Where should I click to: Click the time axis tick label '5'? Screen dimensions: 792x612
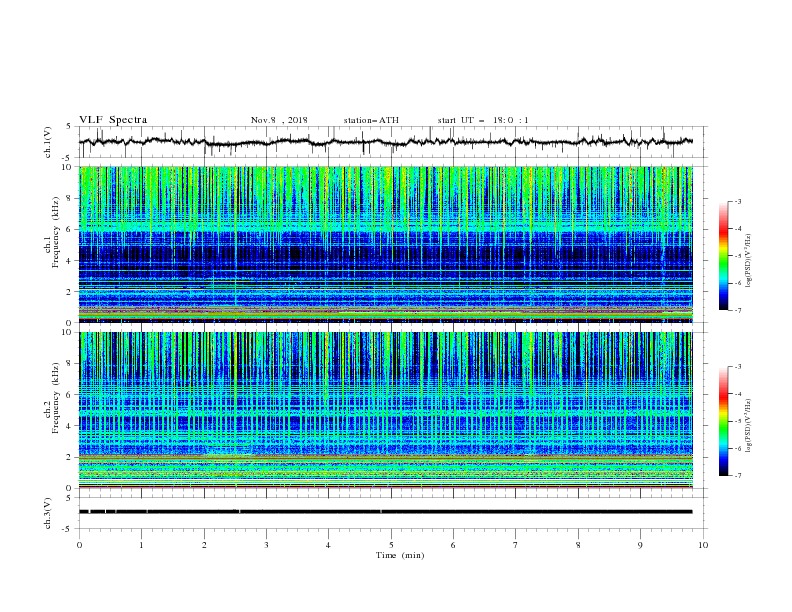(391, 545)
